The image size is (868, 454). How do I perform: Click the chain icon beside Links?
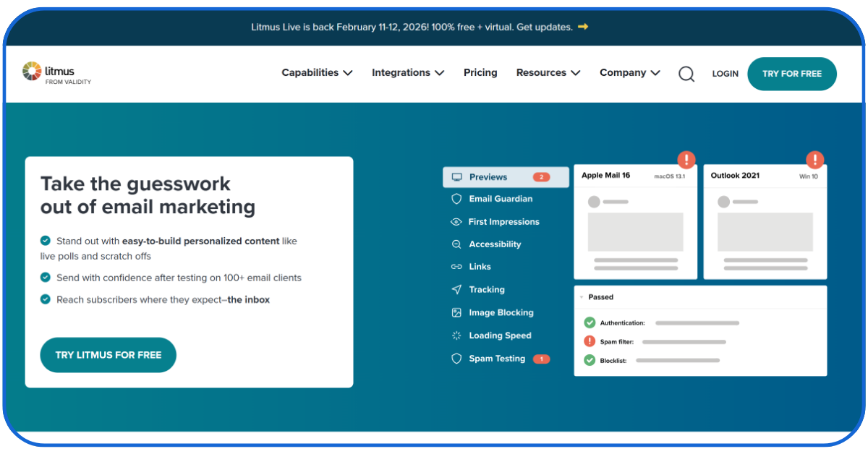(456, 267)
